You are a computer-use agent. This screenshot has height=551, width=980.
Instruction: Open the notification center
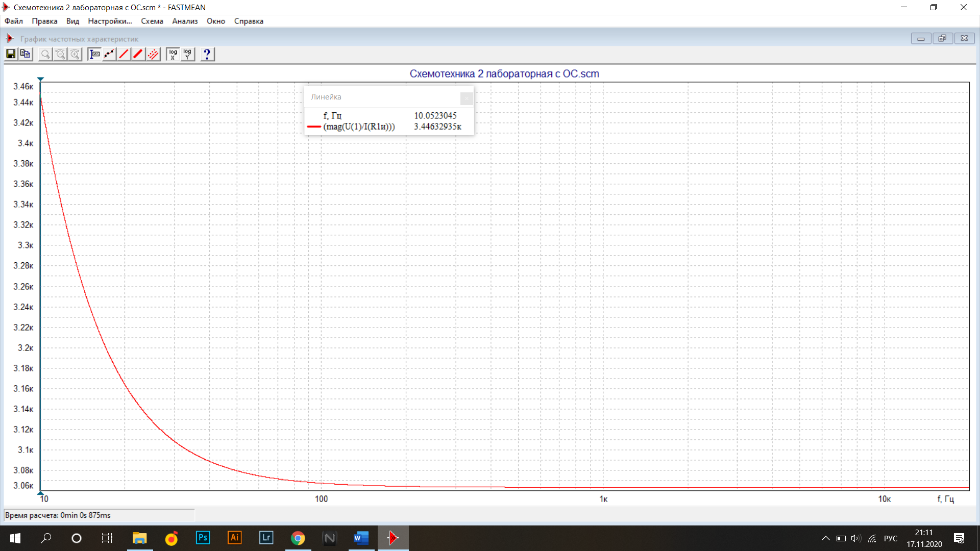tap(959, 538)
